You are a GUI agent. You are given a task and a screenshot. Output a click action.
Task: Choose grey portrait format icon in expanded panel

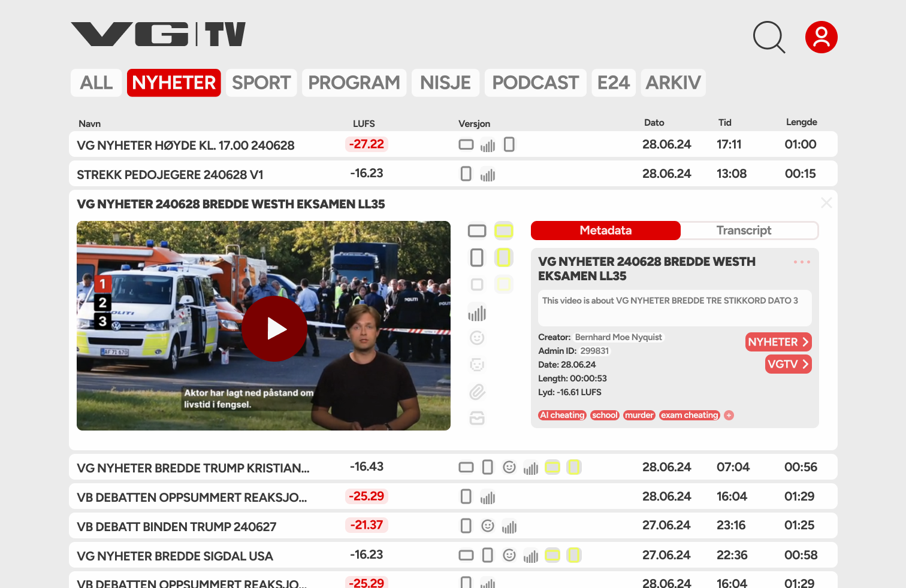[477, 257]
